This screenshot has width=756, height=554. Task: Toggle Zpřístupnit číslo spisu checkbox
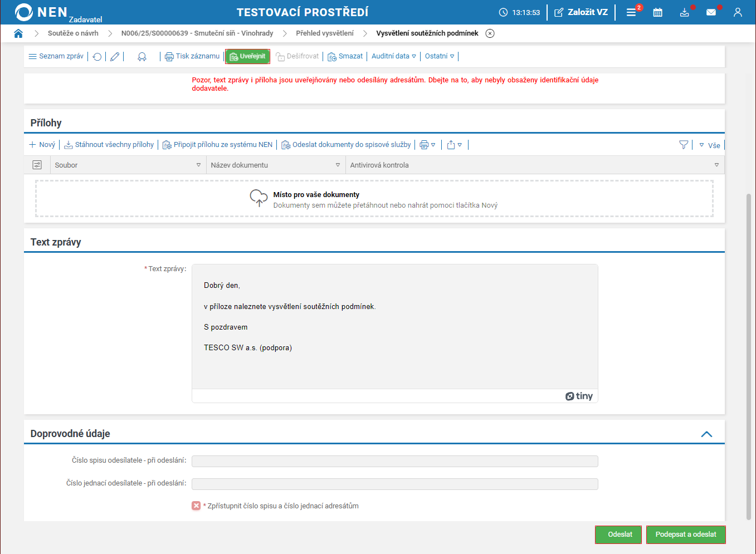(x=196, y=506)
